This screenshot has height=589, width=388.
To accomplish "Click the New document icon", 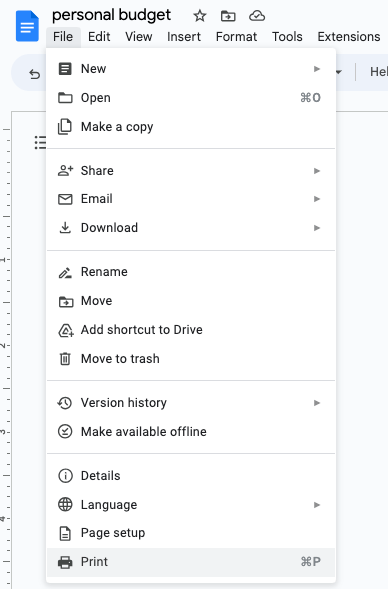I will pyautogui.click(x=65, y=69).
